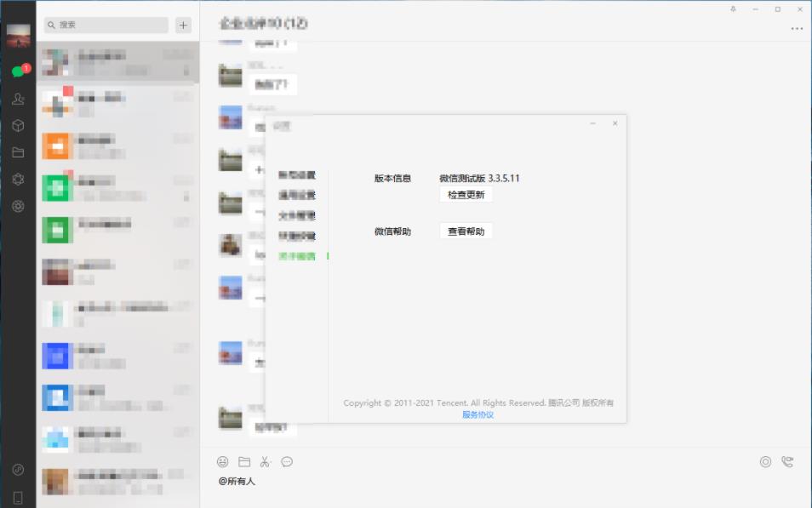
Task: Click the hexagon-shaped icon in left sidebar
Action: [x=18, y=180]
